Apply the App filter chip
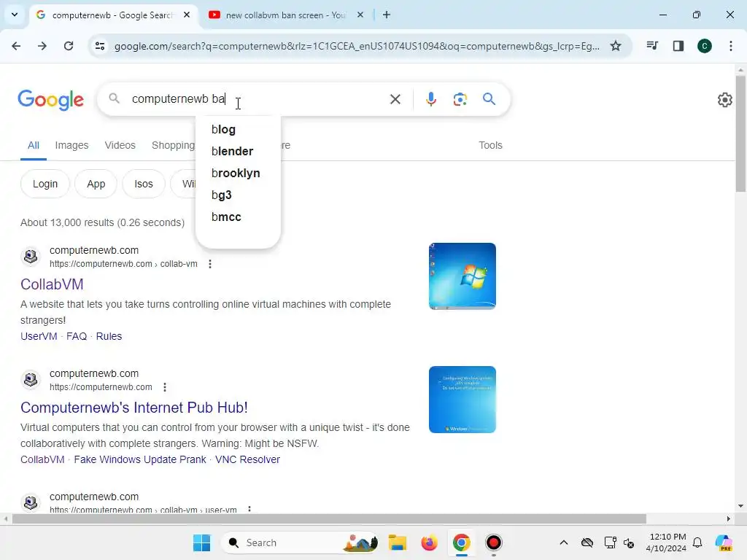The image size is (747, 560). pos(96,184)
